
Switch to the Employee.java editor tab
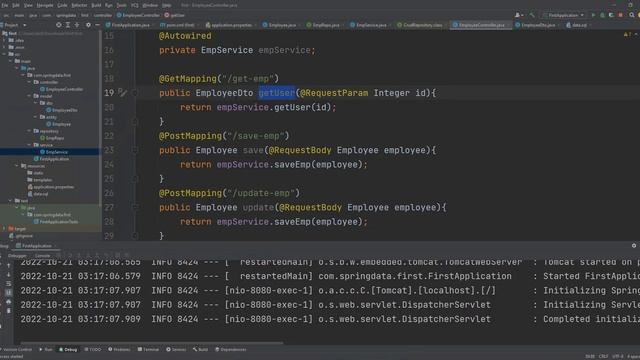tap(280, 25)
